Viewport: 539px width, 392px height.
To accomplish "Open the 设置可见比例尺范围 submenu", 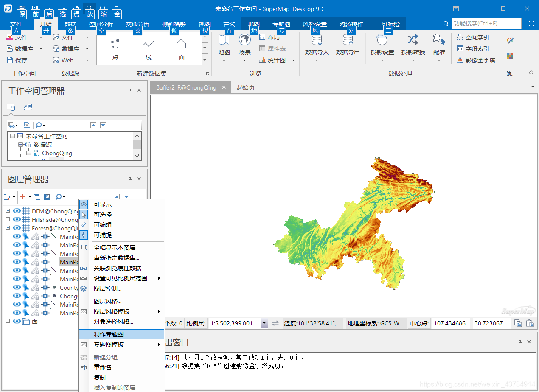I will pos(121,278).
